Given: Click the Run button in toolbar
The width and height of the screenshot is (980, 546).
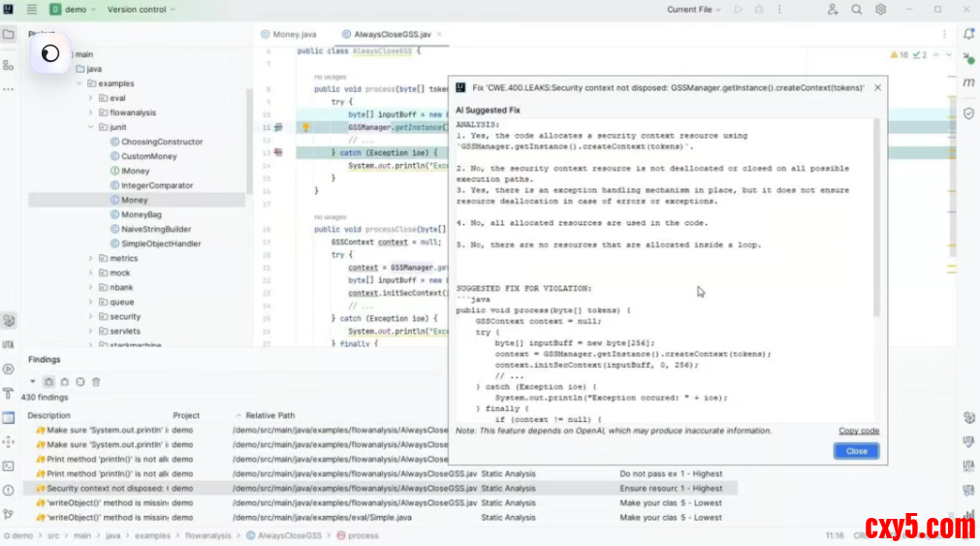Looking at the screenshot, I should click(x=739, y=10).
